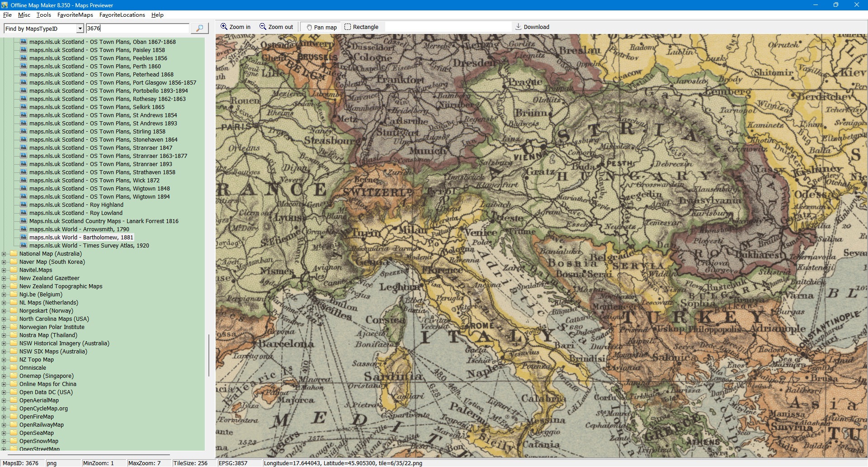This screenshot has height=467, width=868.
Task: Select the Zoom in tool
Action: point(235,27)
